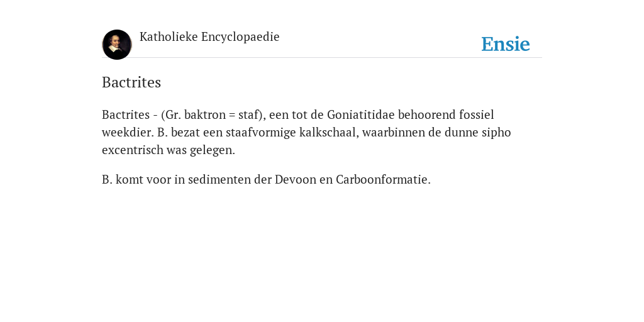
Task: Click the word sedimenten
Action: tap(219, 179)
